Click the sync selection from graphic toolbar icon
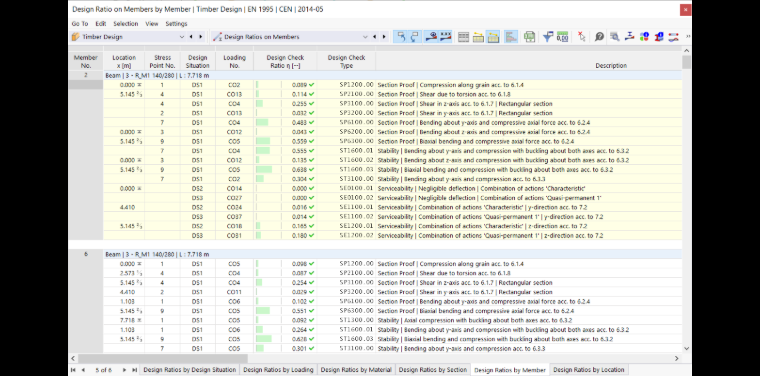This screenshot has width=760, height=376. (x=414, y=37)
